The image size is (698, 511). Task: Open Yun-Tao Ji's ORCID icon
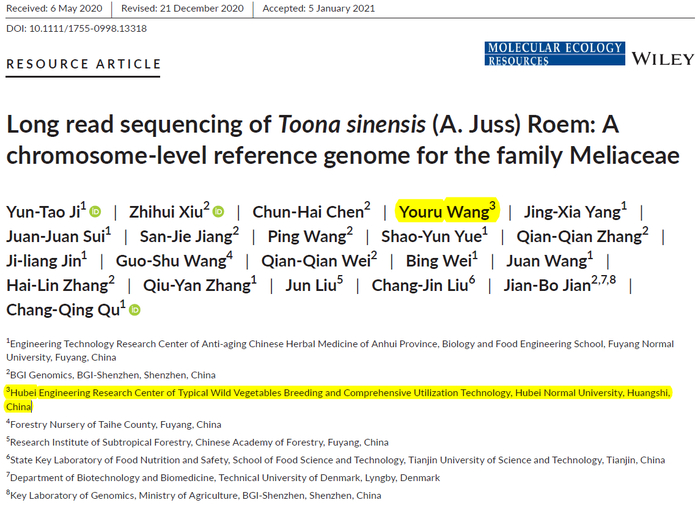96,212
